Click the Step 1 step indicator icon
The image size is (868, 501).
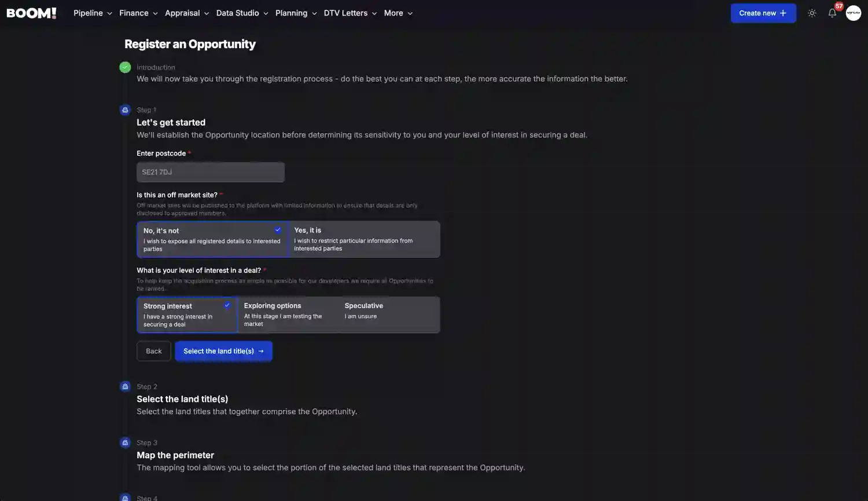tap(125, 109)
